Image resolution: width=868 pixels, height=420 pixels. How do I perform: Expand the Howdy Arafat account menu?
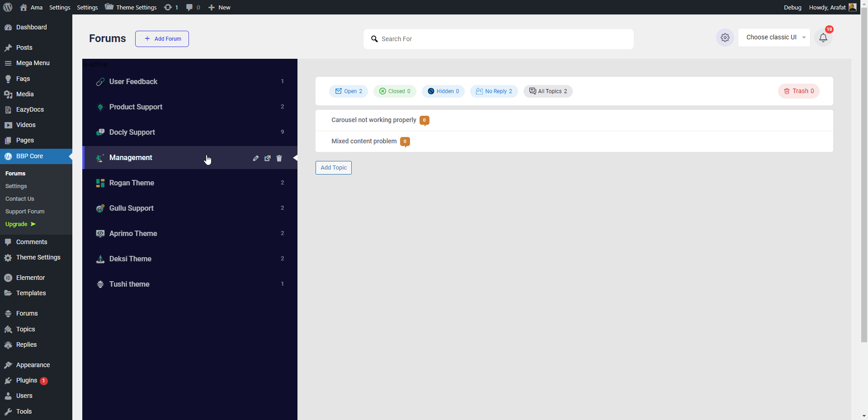pyautogui.click(x=827, y=7)
